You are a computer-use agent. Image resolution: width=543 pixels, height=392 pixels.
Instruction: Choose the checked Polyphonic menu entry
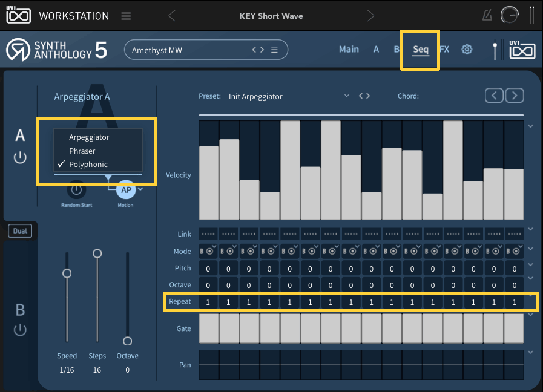(88, 165)
